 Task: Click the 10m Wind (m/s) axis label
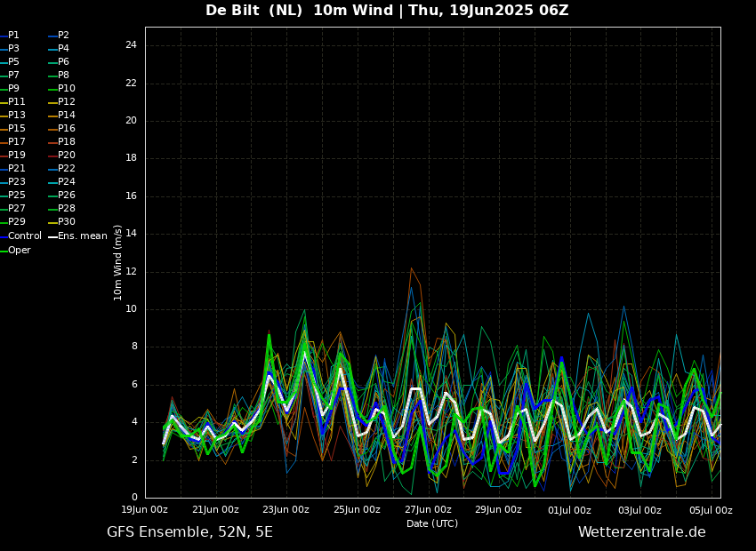coord(118,262)
